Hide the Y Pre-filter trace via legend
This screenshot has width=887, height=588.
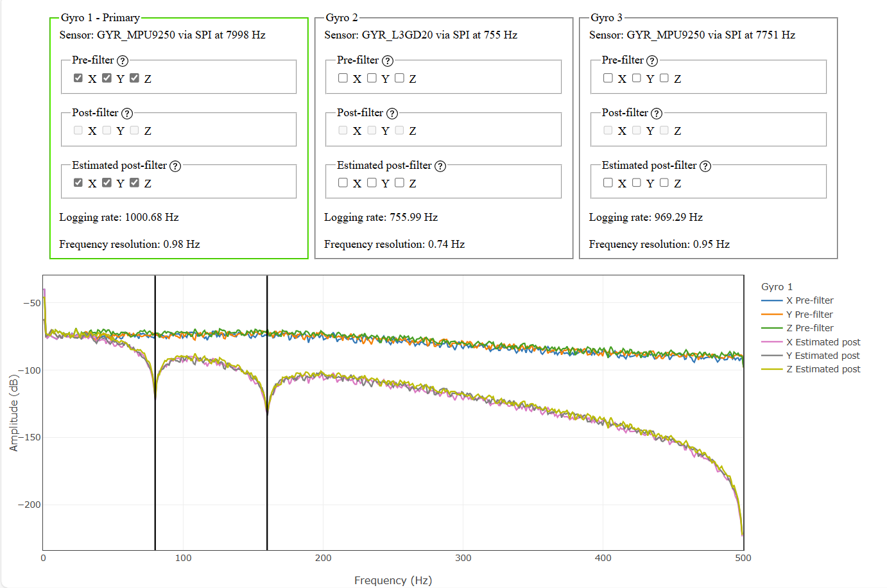[809, 314]
